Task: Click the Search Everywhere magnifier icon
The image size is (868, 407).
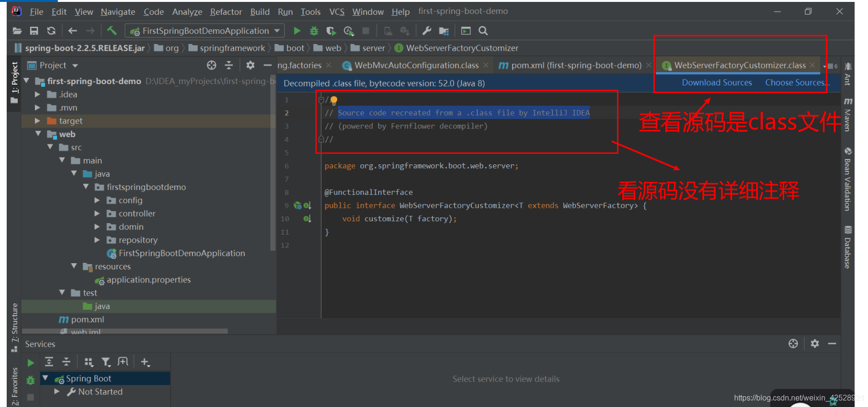Action: [483, 31]
